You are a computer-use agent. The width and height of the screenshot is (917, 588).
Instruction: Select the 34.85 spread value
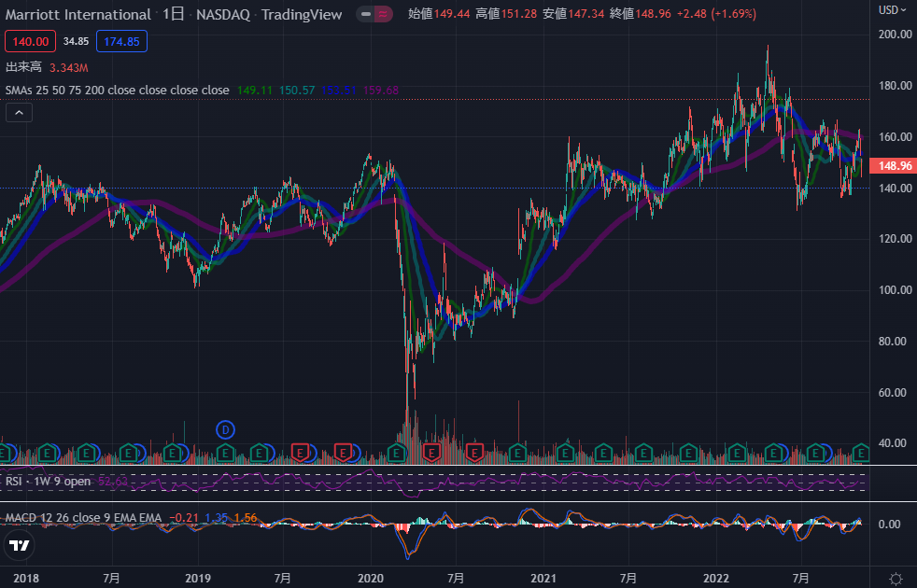click(76, 41)
